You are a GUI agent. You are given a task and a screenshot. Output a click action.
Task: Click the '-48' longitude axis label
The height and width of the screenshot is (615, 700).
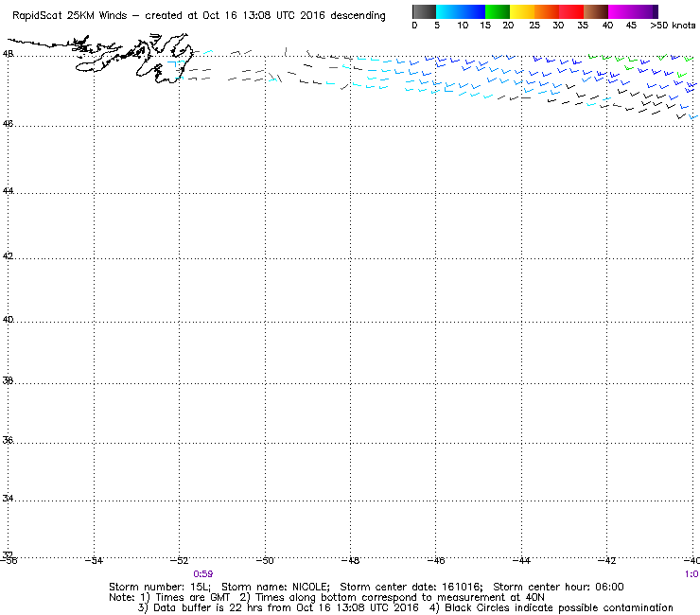point(350,561)
